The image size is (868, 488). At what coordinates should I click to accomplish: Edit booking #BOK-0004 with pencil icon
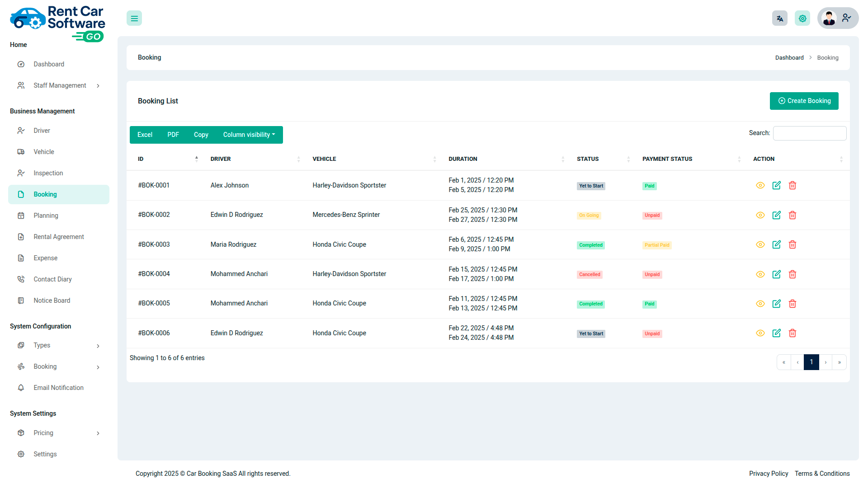(777, 274)
